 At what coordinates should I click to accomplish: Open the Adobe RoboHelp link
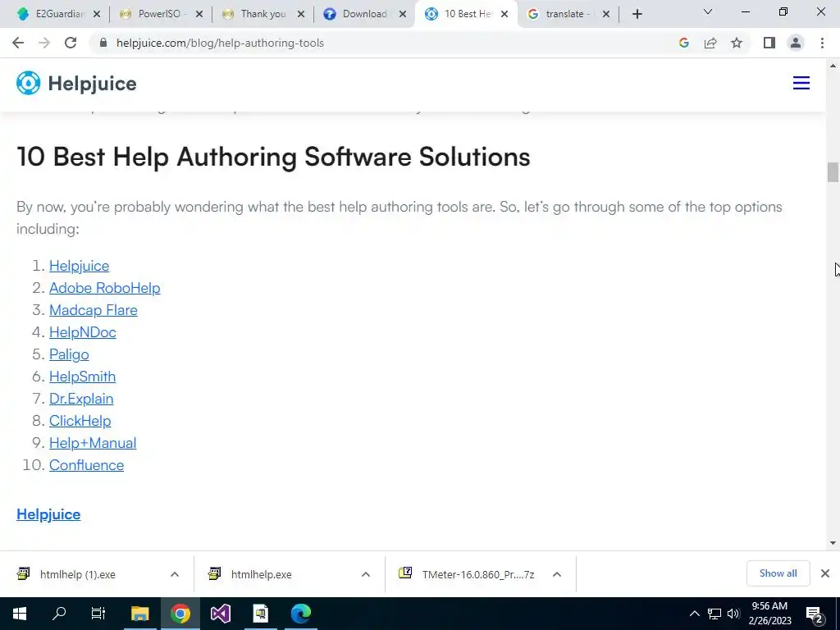pos(105,288)
